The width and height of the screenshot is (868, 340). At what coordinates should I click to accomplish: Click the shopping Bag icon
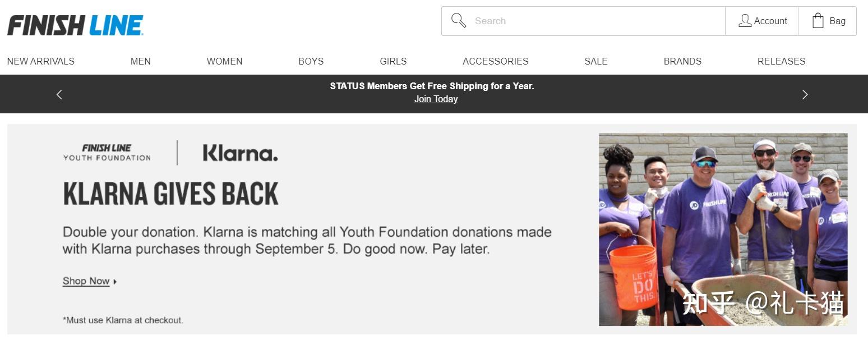coord(818,21)
